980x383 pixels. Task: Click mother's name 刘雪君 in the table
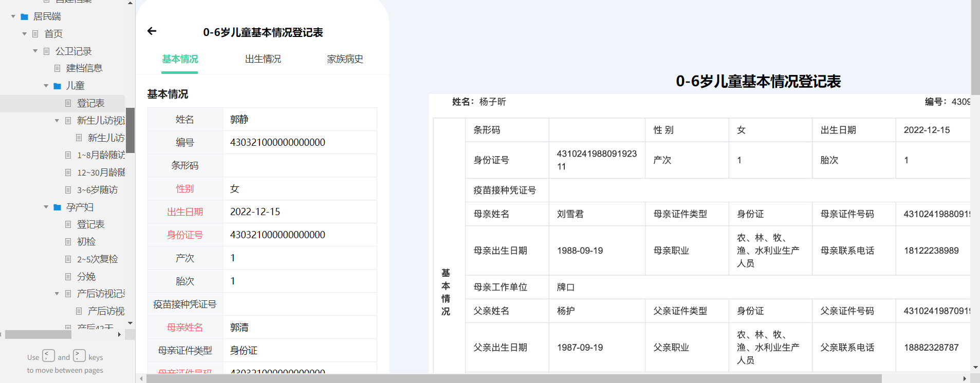570,214
